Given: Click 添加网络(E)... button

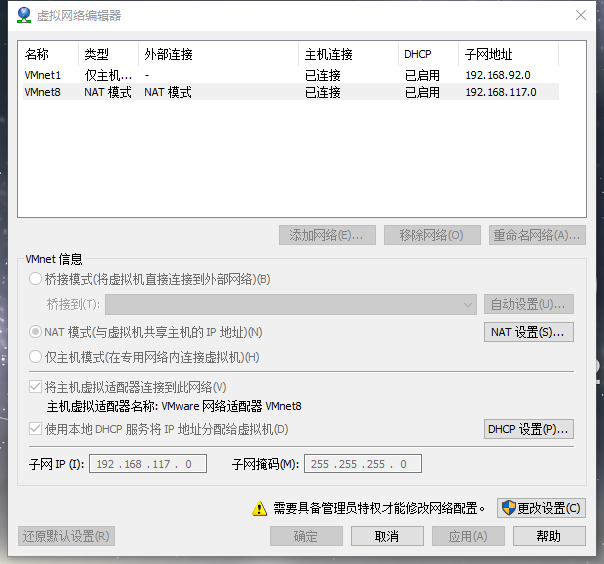Looking at the screenshot, I should coord(327,235).
